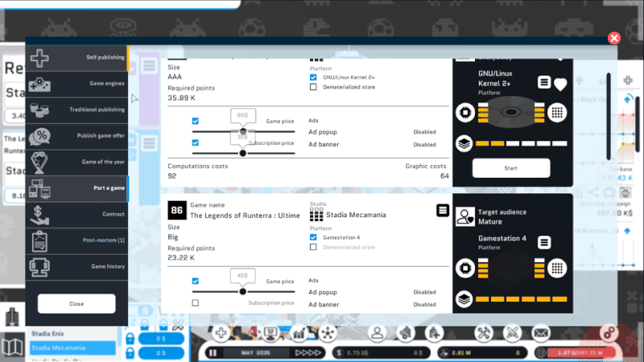Click red gears settings icon
The width and height of the screenshot is (644, 362).
click(609, 333)
